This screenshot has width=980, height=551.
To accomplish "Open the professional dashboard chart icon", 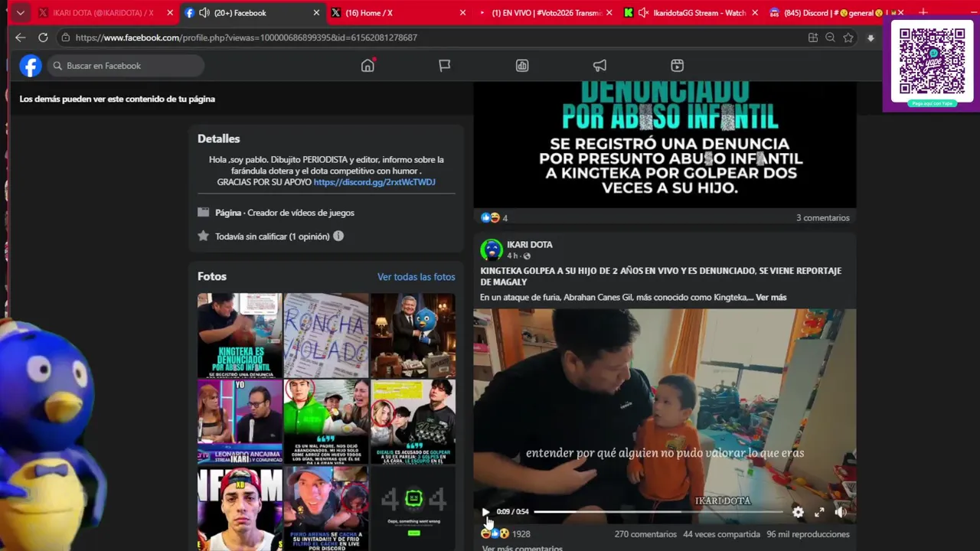I will pos(522,66).
